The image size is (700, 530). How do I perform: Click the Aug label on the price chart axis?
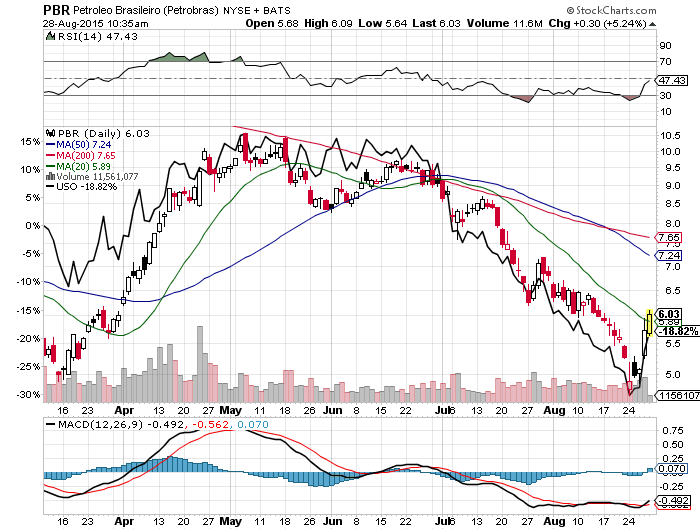554,410
